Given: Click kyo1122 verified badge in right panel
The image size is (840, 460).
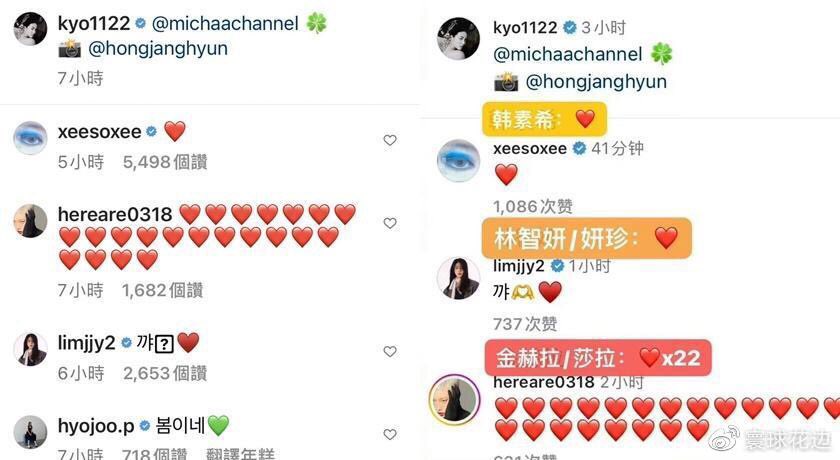Looking at the screenshot, I should coord(569,28).
